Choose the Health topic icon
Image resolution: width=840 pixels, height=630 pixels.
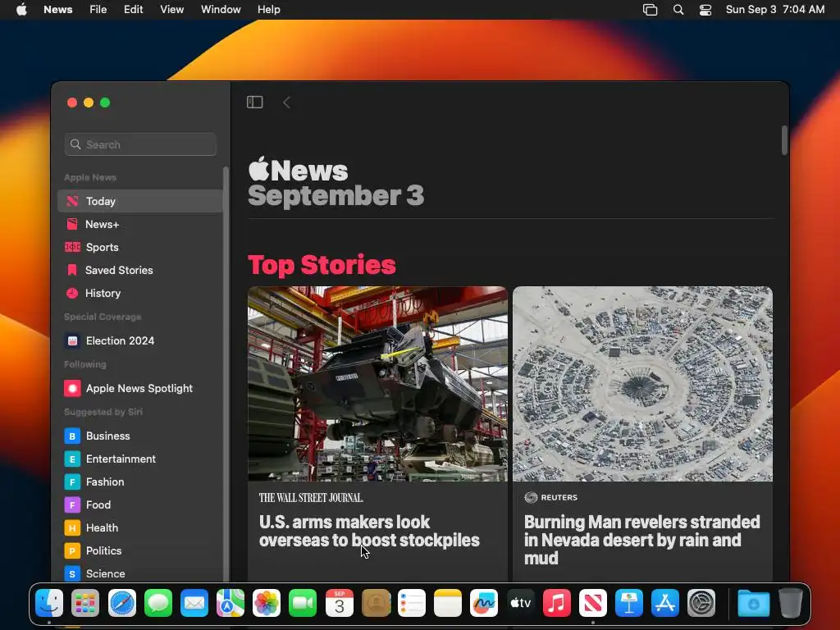[72, 527]
